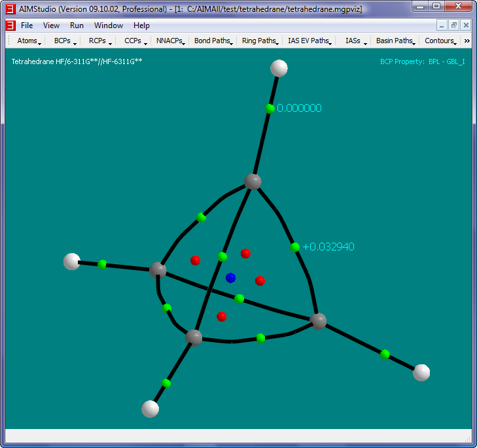Click the Bond Paths toolbar button
The height and width of the screenshot is (448, 477).
214,41
